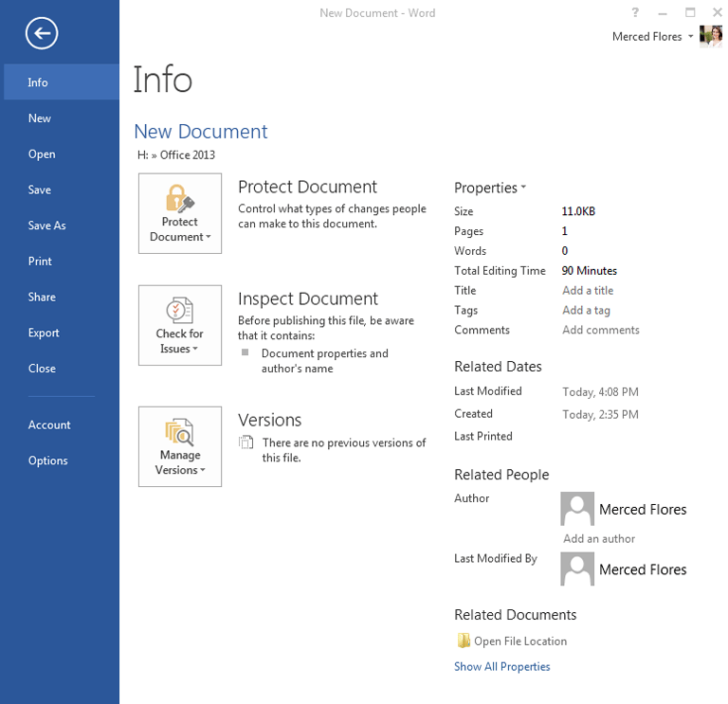The image size is (728, 704).
Task: Click the versions document icon beside 'There are no previous versions'
Action: 246,442
